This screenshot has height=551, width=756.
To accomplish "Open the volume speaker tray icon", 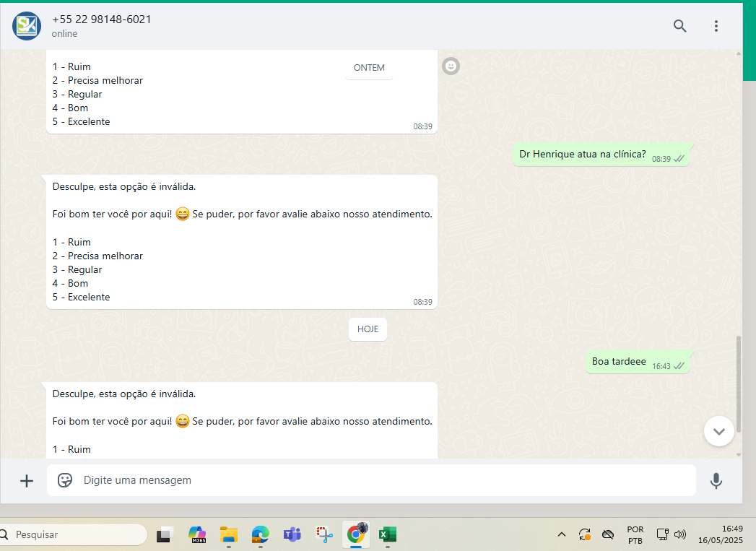I will 679,534.
